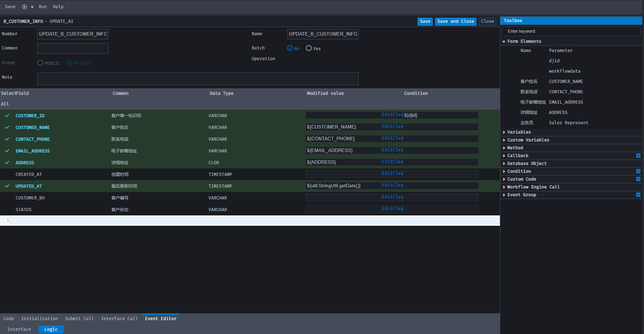Collapse the Form Elements section
The image size is (644, 334).
[x=524, y=41]
